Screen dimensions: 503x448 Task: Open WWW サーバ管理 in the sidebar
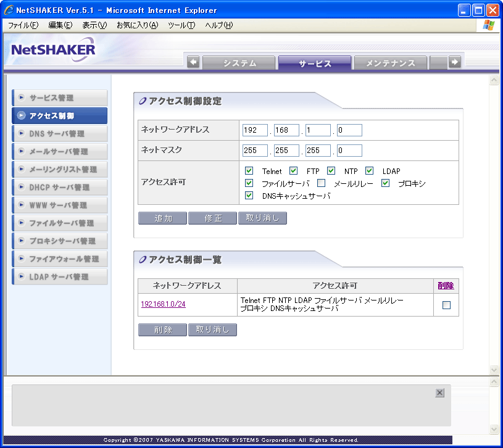coord(60,205)
